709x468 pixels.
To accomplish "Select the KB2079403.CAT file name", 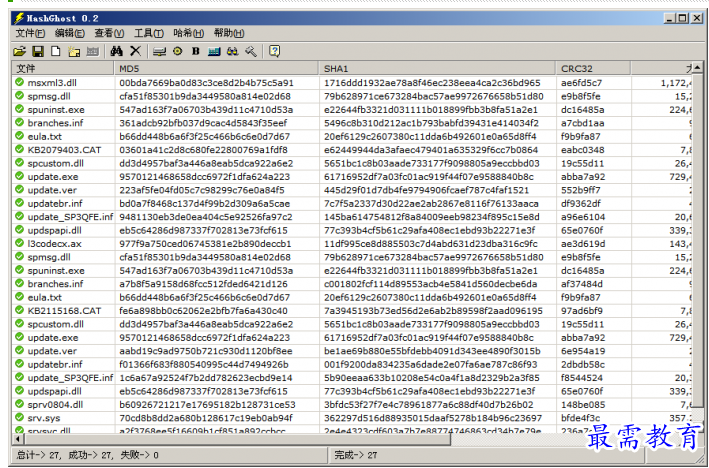I will click(x=64, y=150).
